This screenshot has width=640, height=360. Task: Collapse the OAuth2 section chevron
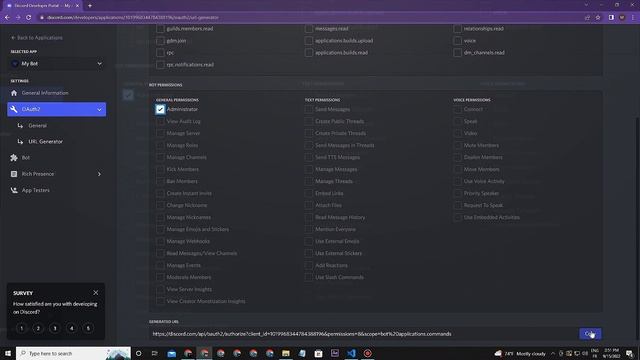(x=99, y=109)
